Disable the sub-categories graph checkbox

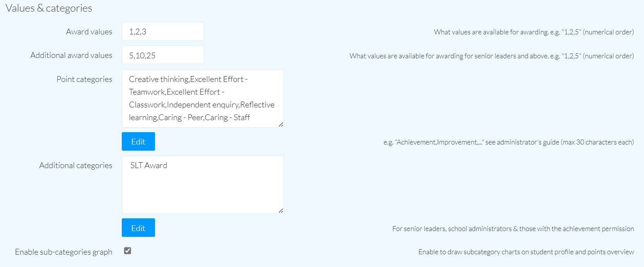[x=128, y=251]
